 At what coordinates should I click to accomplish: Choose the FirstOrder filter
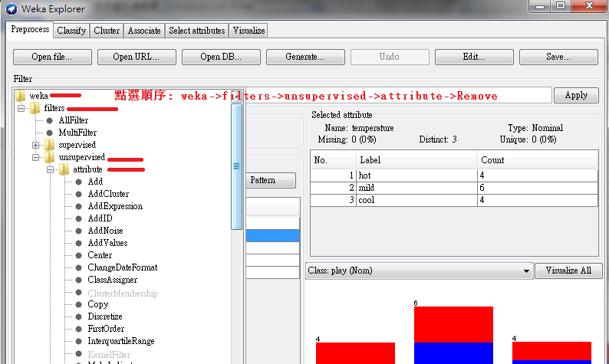point(106,329)
